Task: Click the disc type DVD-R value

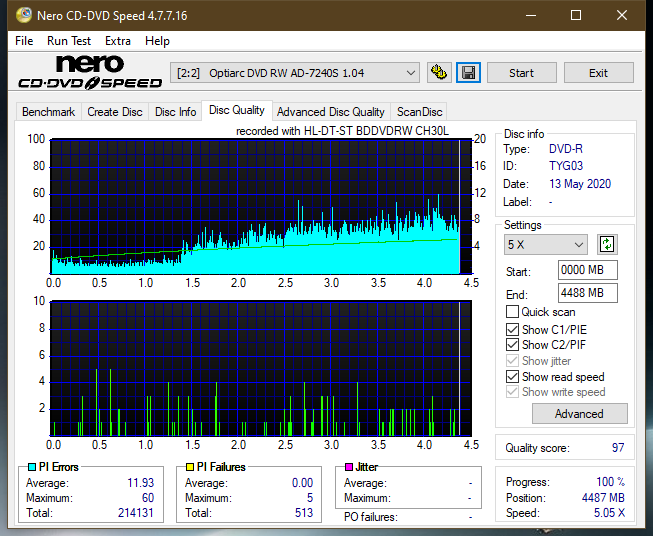Action: [566, 149]
